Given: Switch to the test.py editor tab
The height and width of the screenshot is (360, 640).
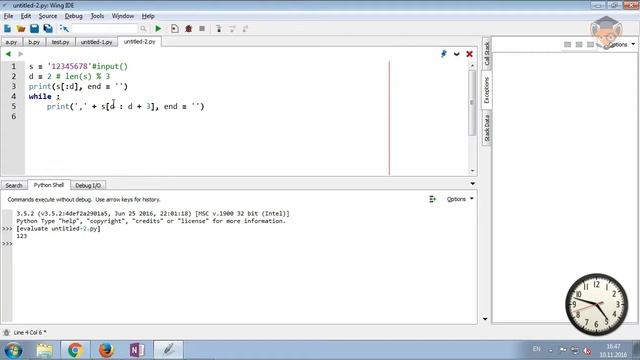Looking at the screenshot, I should (x=60, y=42).
